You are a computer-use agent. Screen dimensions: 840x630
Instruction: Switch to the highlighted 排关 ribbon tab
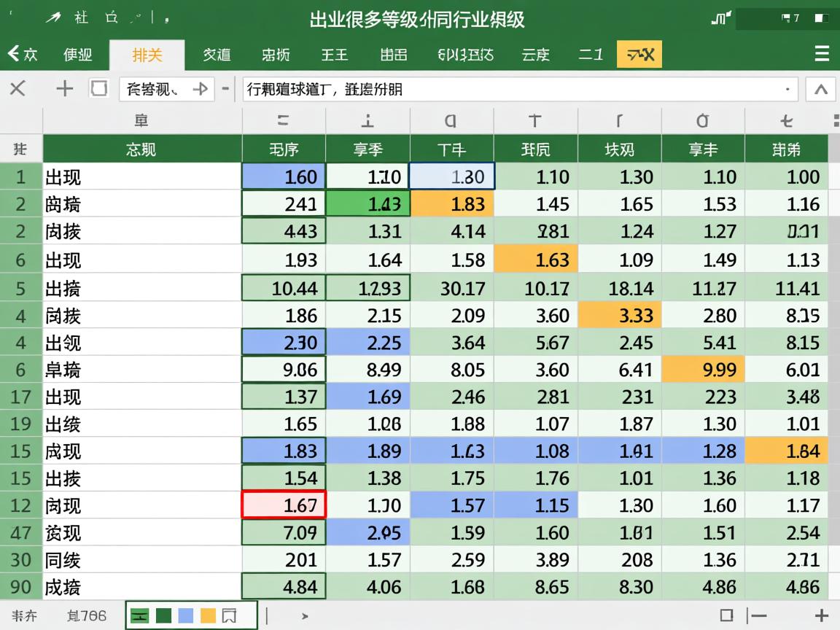tap(146, 53)
